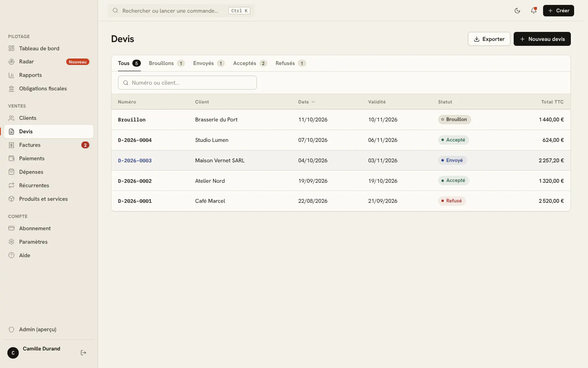Click the Nouveau badge next to Radar
This screenshot has width=588, height=368.
(78, 62)
